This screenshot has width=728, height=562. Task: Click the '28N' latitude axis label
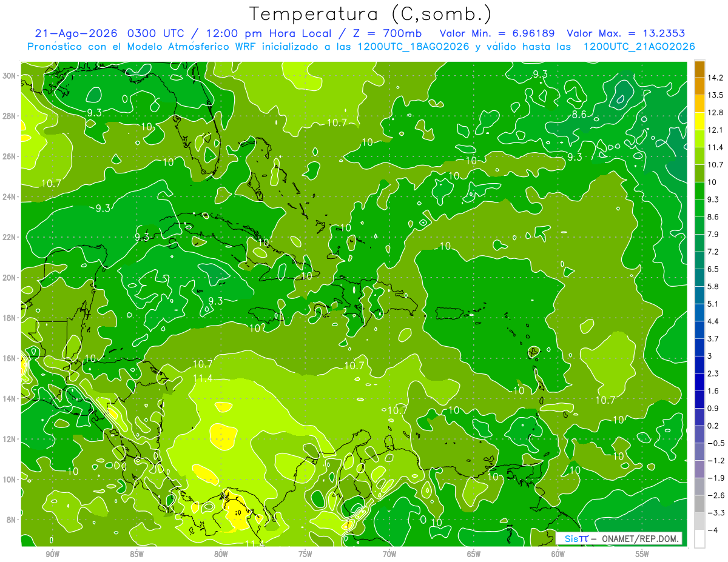(x=9, y=116)
